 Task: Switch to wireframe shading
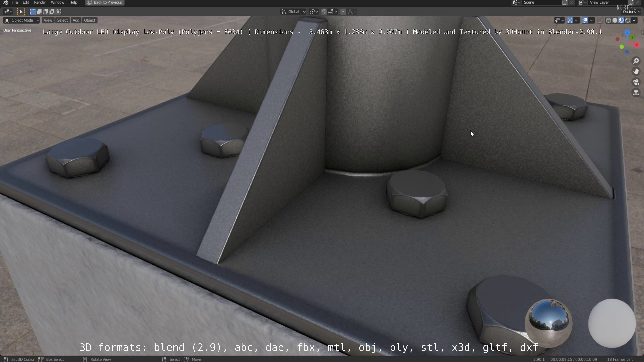point(608,20)
